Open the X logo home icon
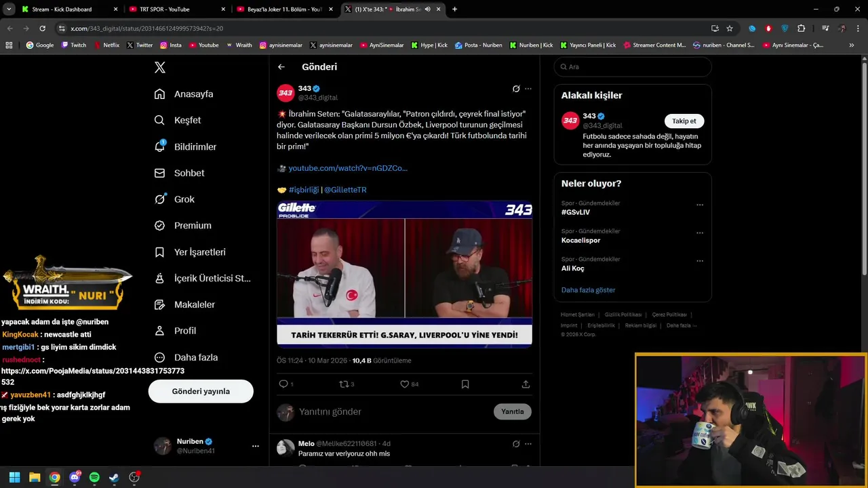 (160, 67)
